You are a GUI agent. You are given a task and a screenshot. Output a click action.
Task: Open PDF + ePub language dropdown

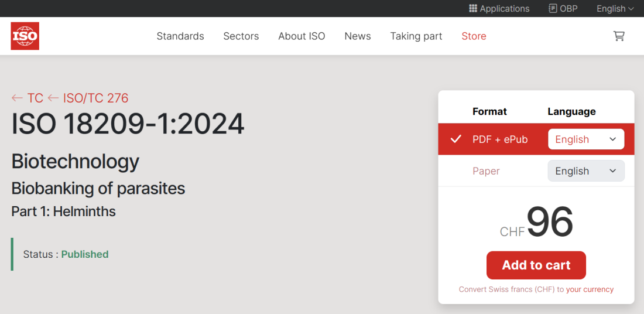point(586,139)
